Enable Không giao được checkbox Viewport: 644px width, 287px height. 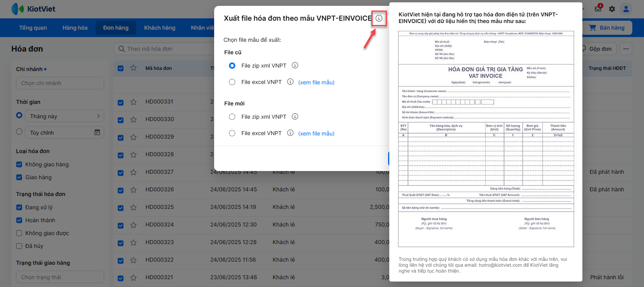(x=19, y=233)
